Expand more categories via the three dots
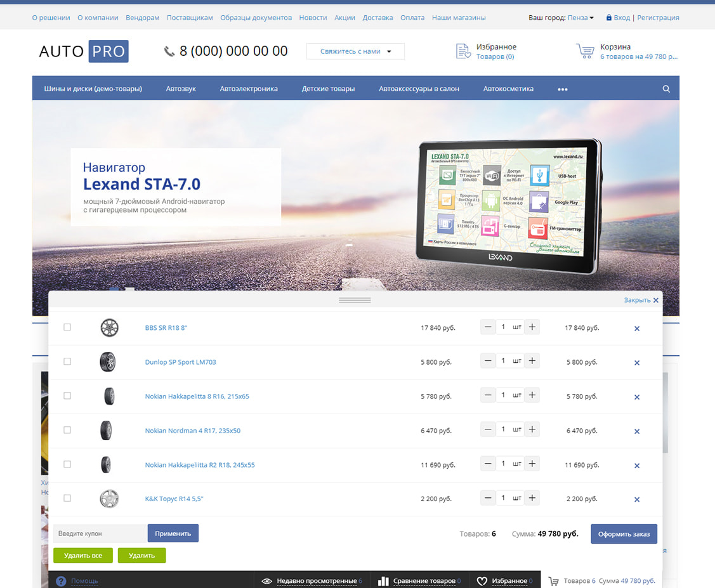The image size is (715, 588). click(562, 89)
